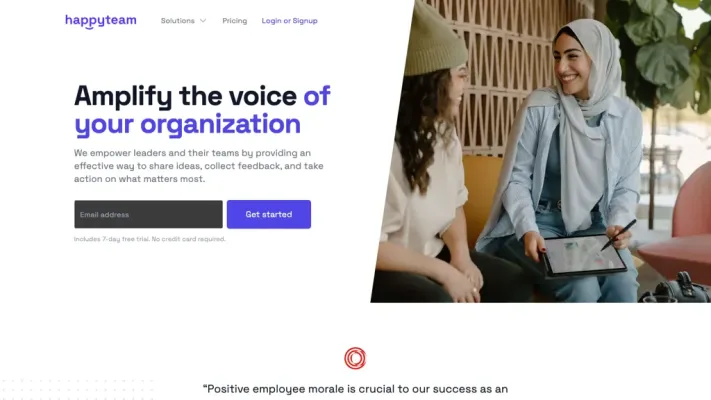Screen dimensions: 711x400
Task: Expand the Solutions dropdown chevron
Action: click(203, 21)
